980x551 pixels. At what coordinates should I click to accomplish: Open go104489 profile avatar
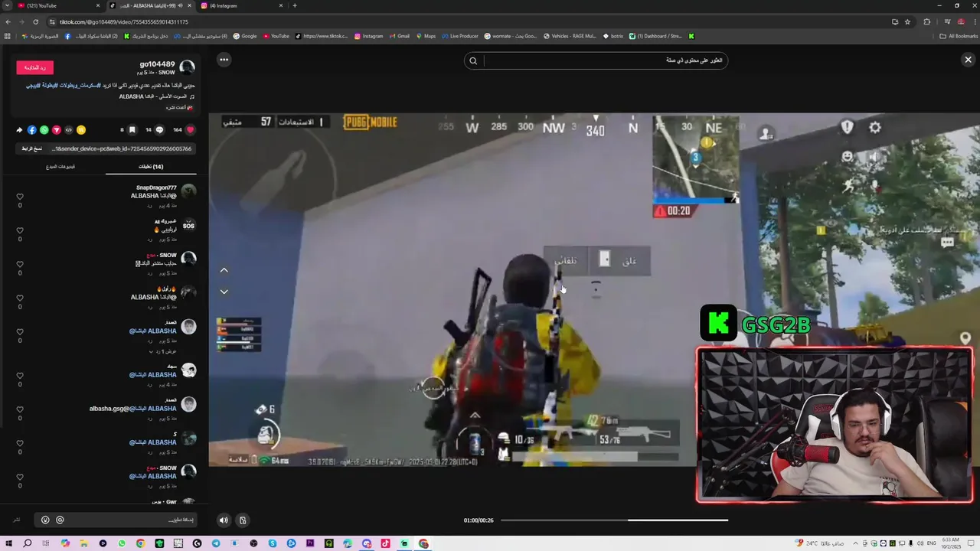tap(188, 67)
